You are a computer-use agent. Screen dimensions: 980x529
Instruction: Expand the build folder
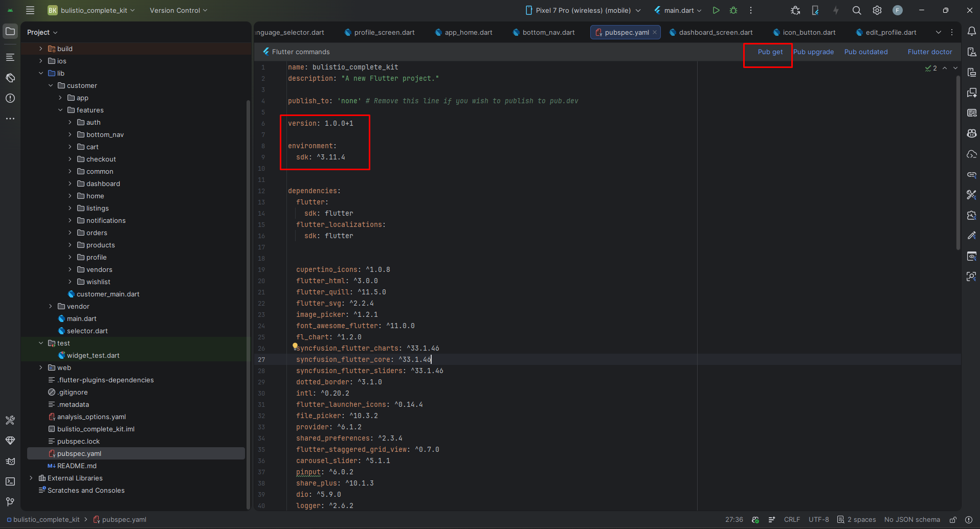[41, 49]
